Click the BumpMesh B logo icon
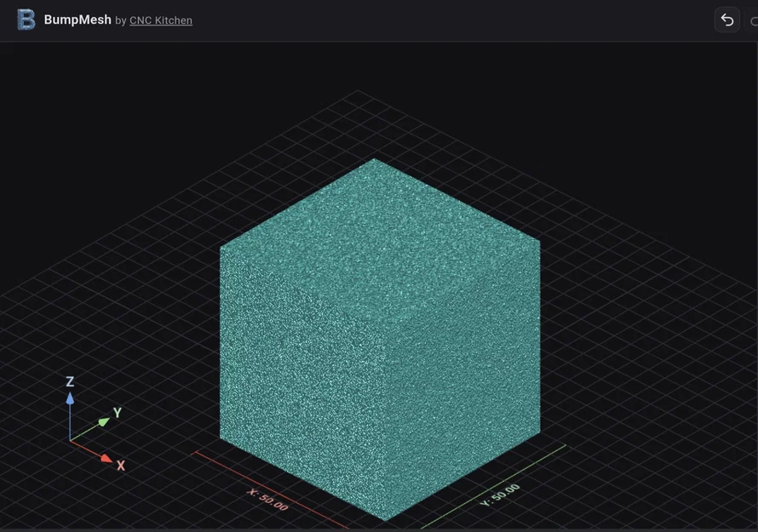This screenshot has width=758, height=532. pyautogui.click(x=26, y=20)
